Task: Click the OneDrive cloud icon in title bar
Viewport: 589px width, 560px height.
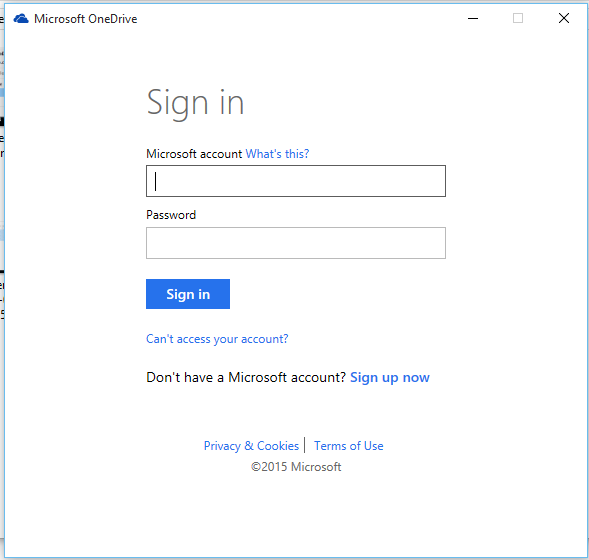Action: (21, 18)
